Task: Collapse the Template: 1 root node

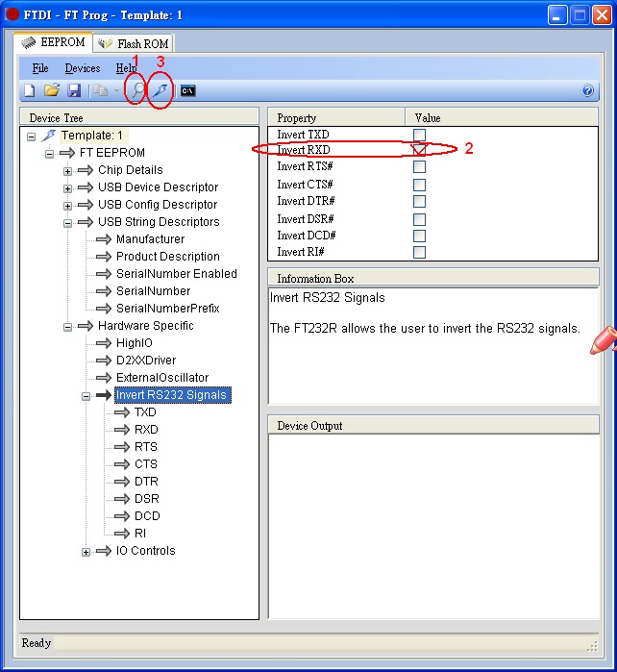Action: pos(31,137)
